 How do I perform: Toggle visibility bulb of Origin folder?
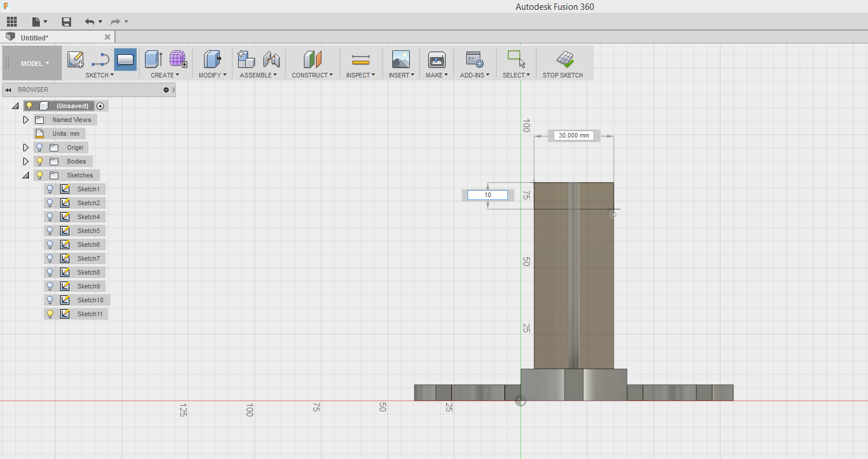pyautogui.click(x=40, y=147)
